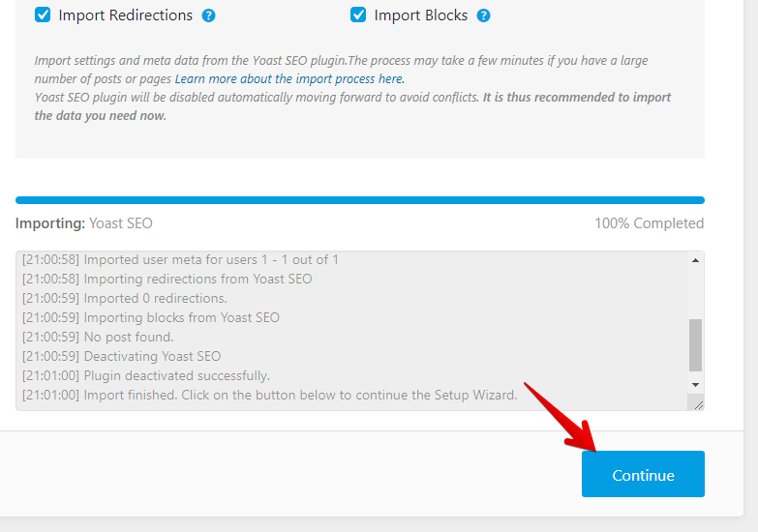Open help tooltip for Import Blocks
The width and height of the screenshot is (758, 532).
[x=483, y=15]
